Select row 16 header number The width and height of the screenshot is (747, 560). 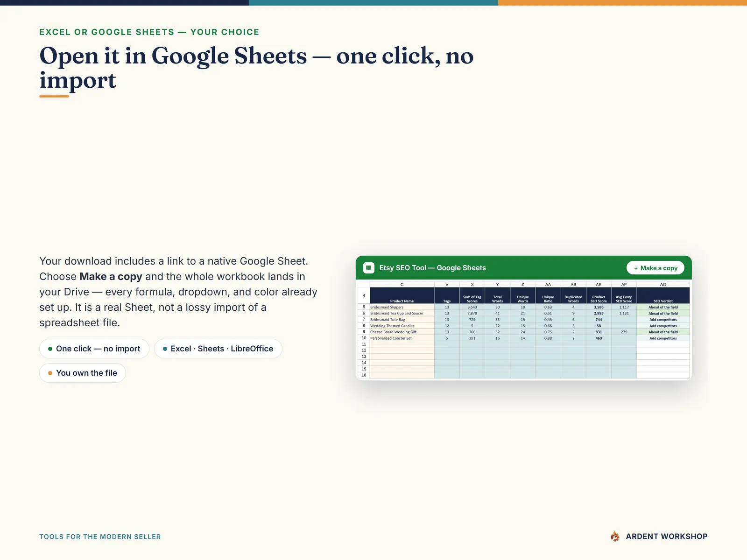pos(364,375)
